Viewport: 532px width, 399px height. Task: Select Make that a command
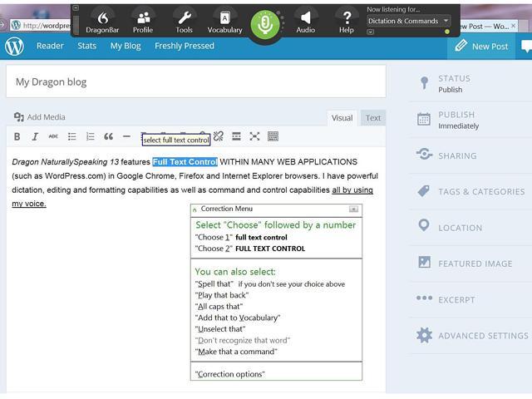[236, 352]
